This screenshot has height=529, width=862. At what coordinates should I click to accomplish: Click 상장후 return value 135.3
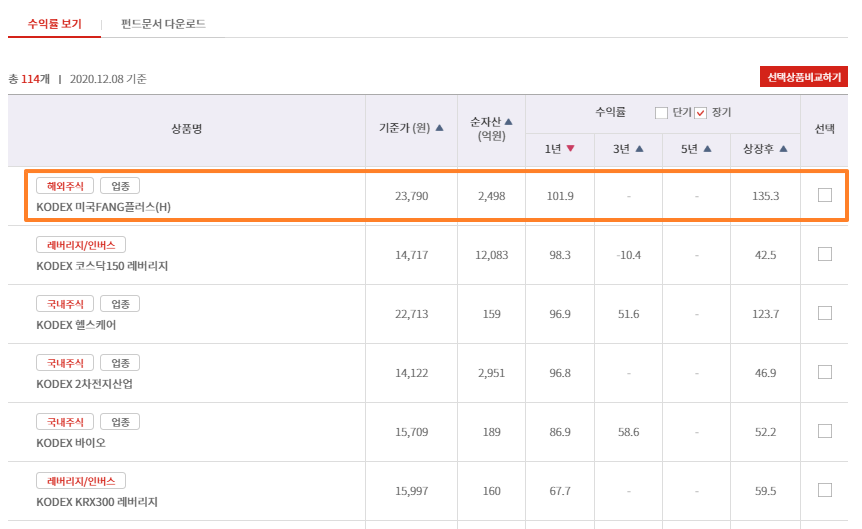click(766, 196)
